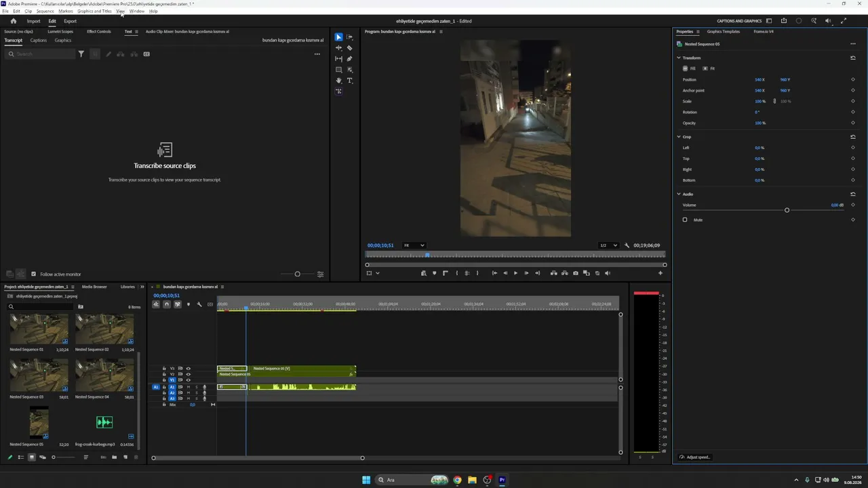The image size is (868, 488).
Task: Open the Fit zoom level dropdown
Action: [414, 245]
